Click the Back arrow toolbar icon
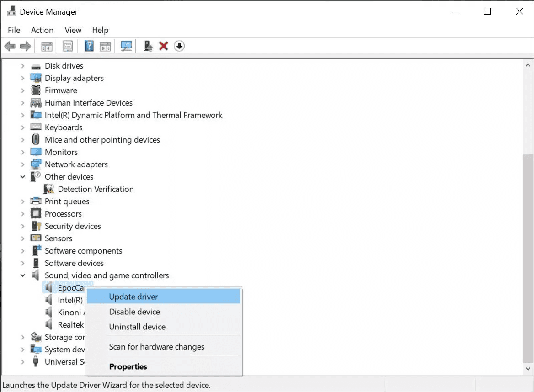 click(x=10, y=46)
